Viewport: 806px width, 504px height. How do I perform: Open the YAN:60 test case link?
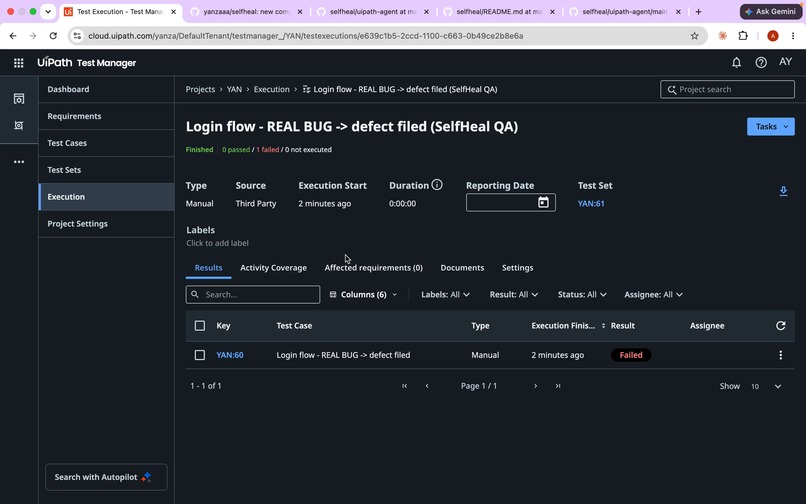click(x=230, y=355)
